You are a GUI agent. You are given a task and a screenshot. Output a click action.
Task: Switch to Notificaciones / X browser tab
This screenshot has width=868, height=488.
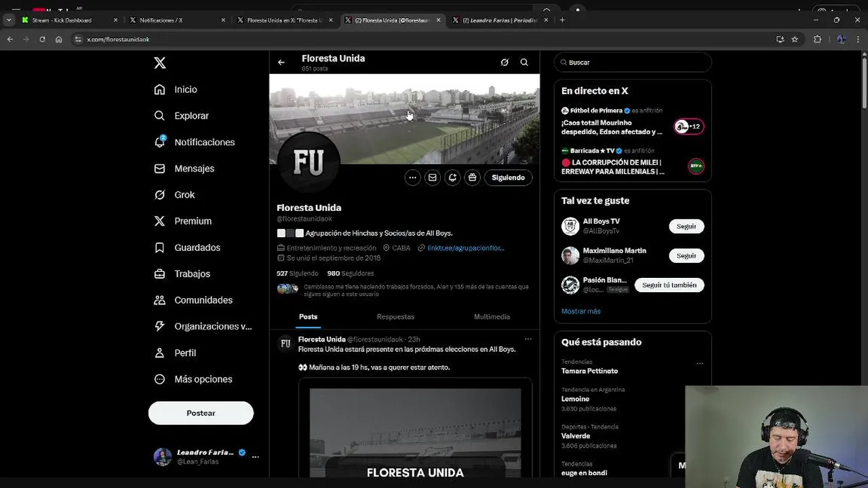178,20
